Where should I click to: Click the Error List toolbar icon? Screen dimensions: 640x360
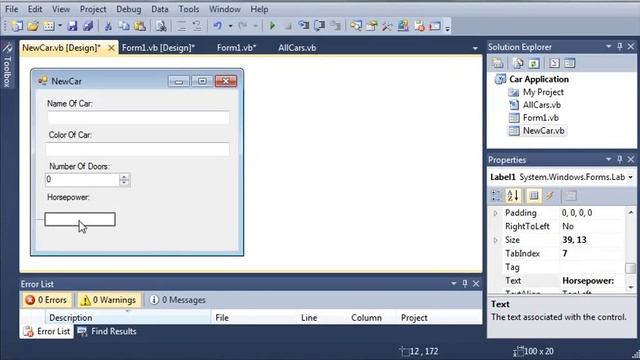click(x=419, y=26)
